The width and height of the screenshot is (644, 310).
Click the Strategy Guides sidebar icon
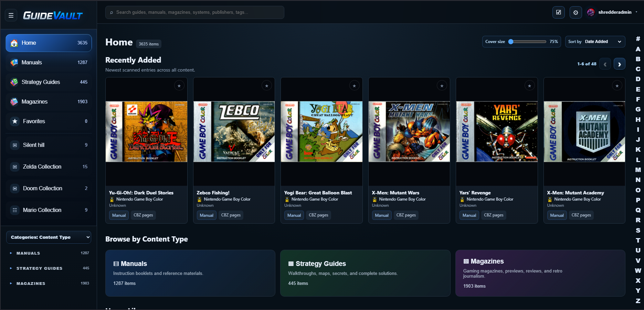[14, 82]
